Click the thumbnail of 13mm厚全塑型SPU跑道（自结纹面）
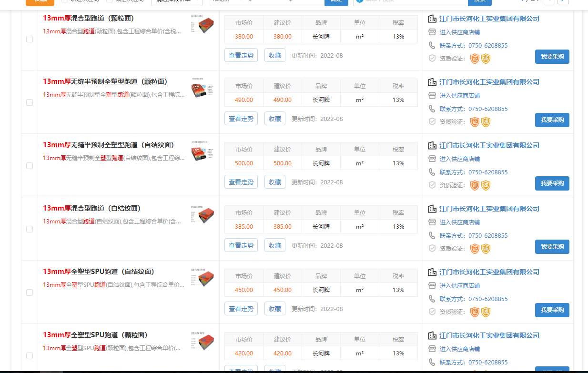The height and width of the screenshot is (373, 588). click(x=203, y=277)
